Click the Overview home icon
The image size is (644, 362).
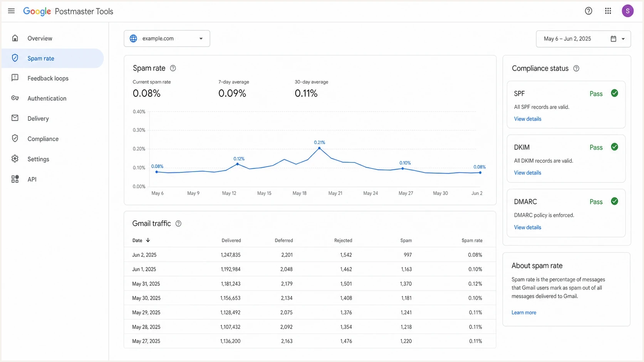coord(15,38)
